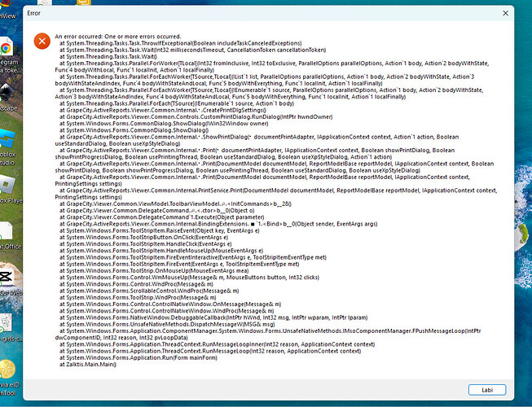Click the red error icon in dialog

tap(37, 41)
